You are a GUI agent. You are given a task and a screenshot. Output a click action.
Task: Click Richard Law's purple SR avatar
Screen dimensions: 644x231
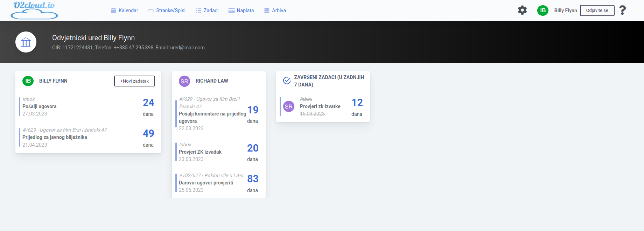(184, 81)
